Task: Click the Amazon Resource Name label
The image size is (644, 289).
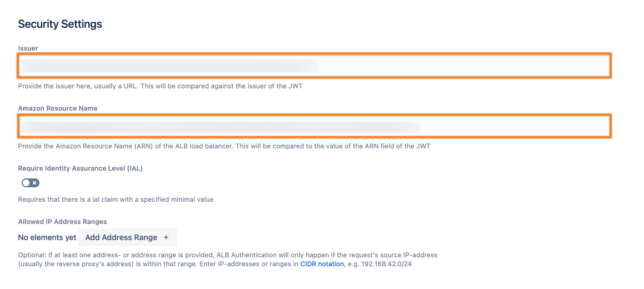Action: 58,108
